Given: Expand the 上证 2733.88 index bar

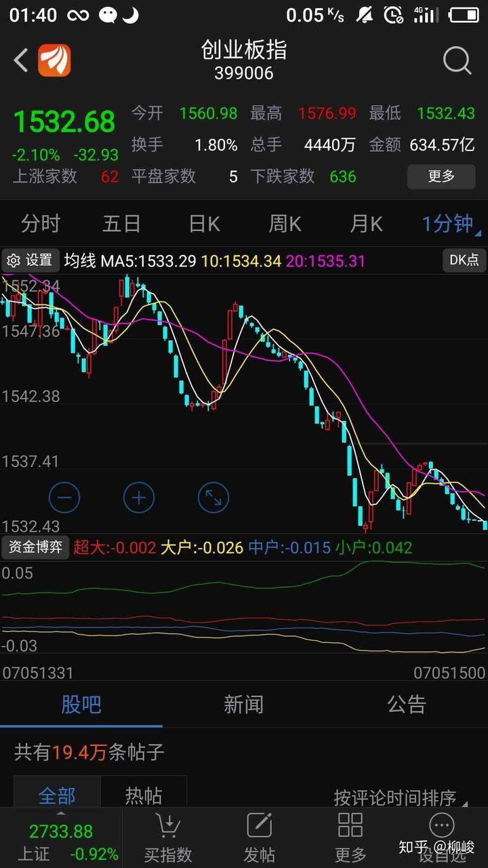Looking at the screenshot, I should (x=61, y=837).
